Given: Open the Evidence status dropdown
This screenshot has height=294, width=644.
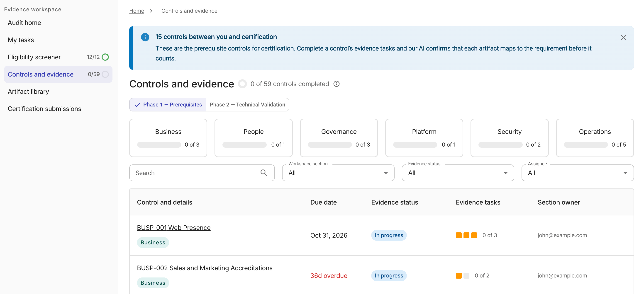Looking at the screenshot, I should [458, 173].
